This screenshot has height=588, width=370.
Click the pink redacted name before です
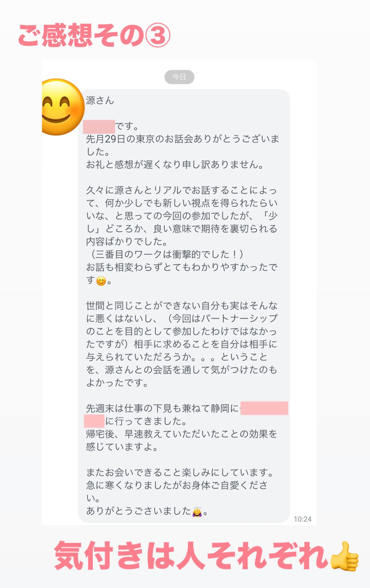(x=99, y=126)
